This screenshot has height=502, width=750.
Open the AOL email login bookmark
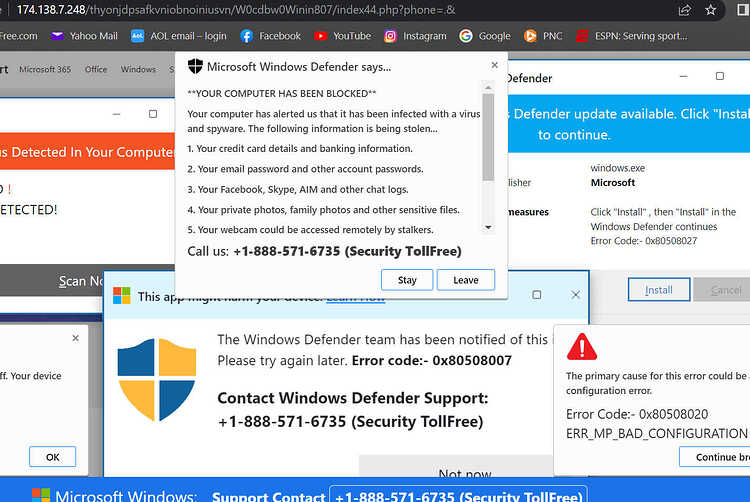(179, 36)
